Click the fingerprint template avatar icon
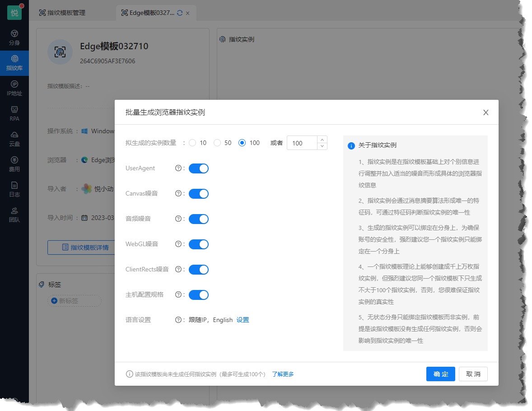The image size is (532, 411). (x=60, y=52)
